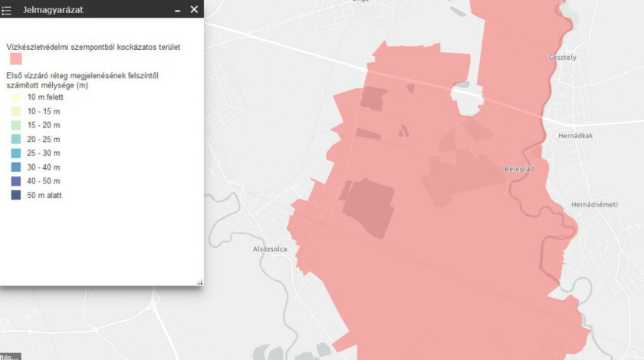This screenshot has height=360, width=644.
Task: Click the truncated loading label at bottom-left
Action: click(x=10, y=356)
